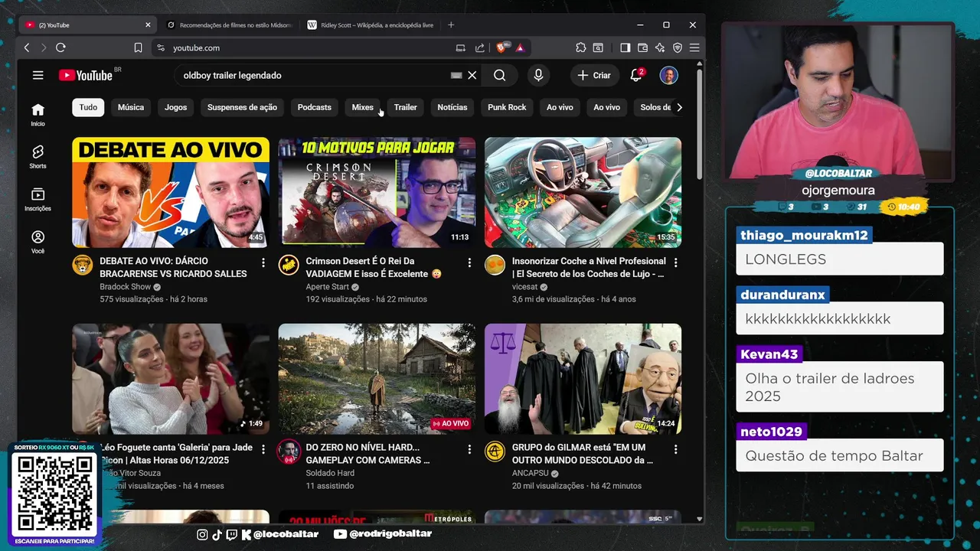Open the browser extensions puzzle icon
This screenshot has width=980, height=551.
(581, 47)
